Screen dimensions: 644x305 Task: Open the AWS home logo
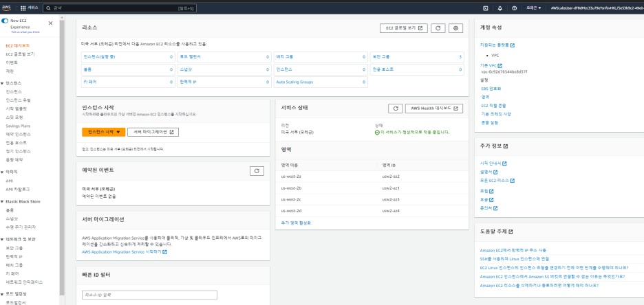[6, 8]
